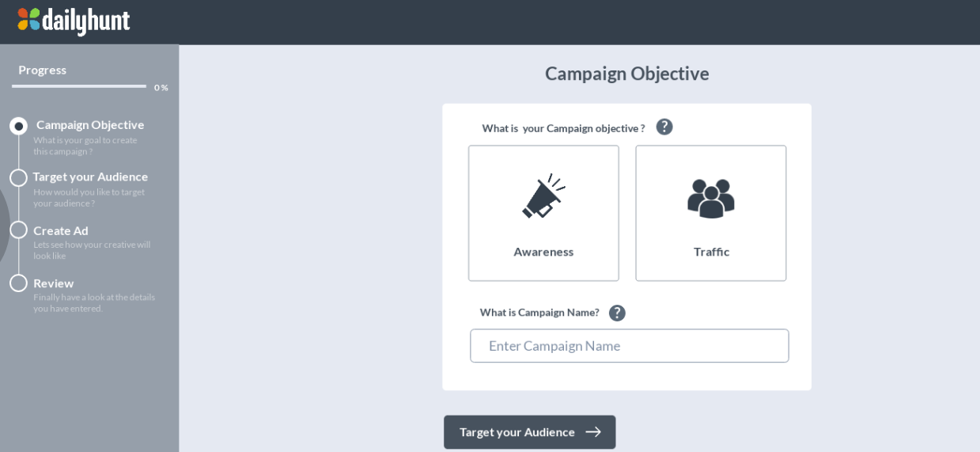This screenshot has width=980, height=452.
Task: Select the Traffic people group icon
Action: click(711, 198)
